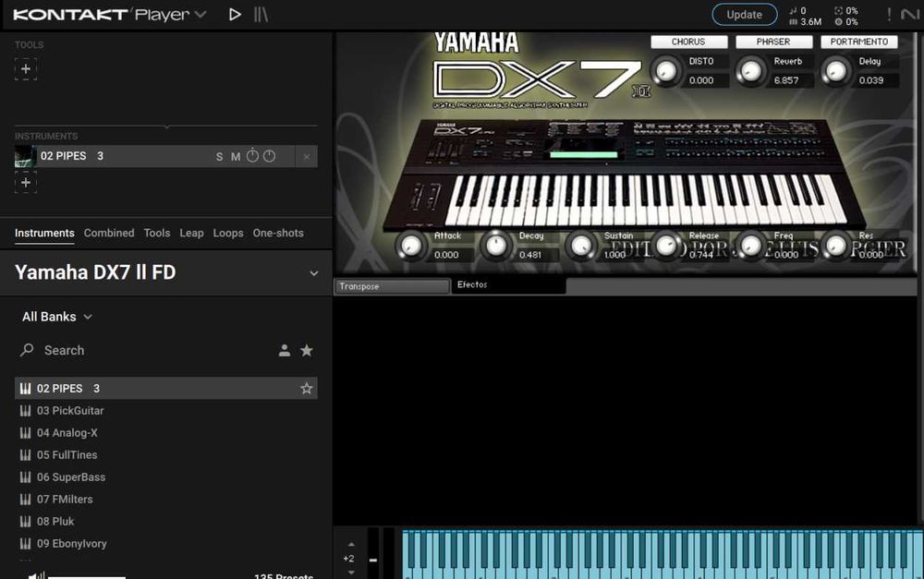Viewport: 924px width, 579px height.
Task: Click the Reverb knob
Action: click(x=750, y=71)
